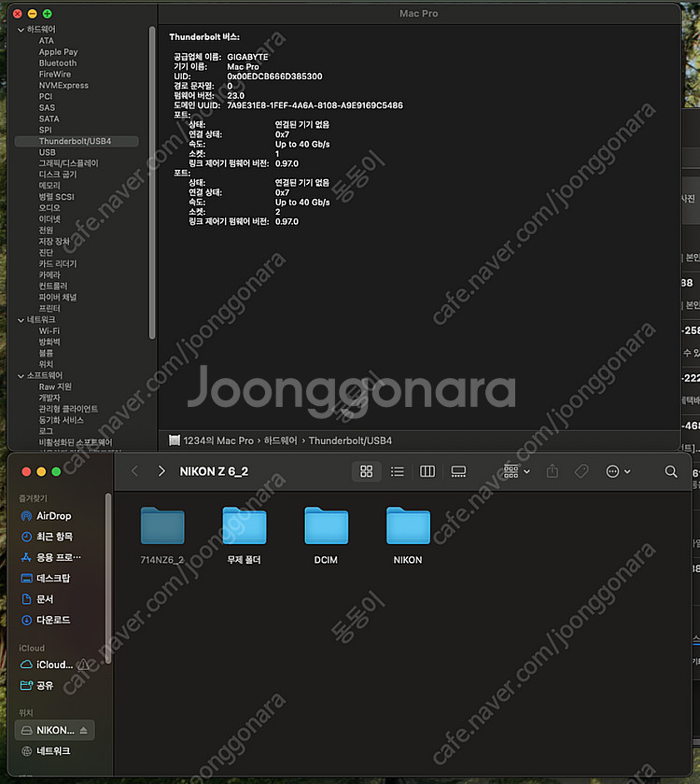Select the 714NZ6_2 folder

[162, 535]
